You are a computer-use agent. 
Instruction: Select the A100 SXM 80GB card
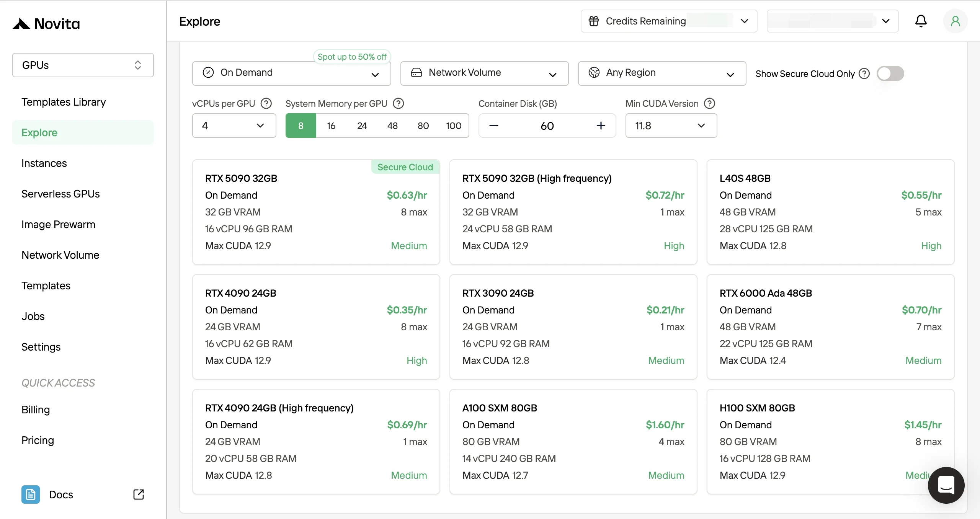[x=573, y=442]
